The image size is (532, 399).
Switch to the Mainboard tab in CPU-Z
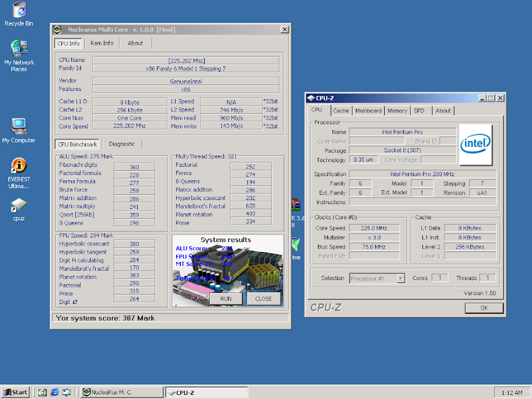368,110
